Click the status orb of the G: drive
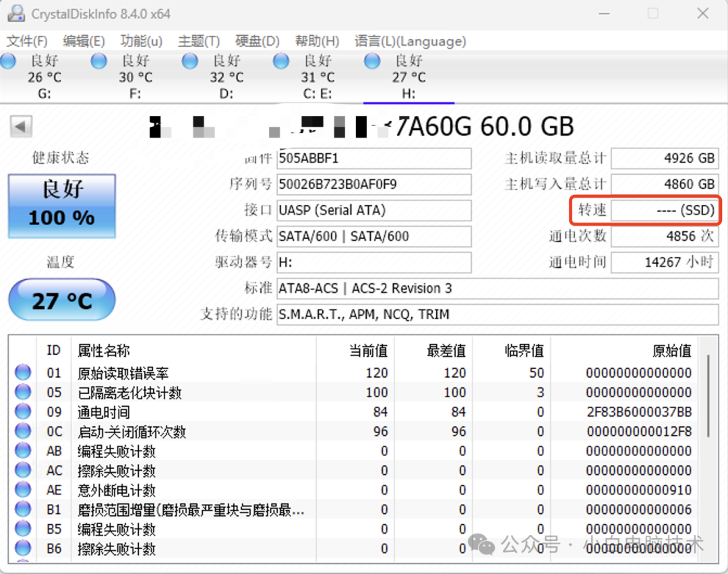 coord(8,61)
